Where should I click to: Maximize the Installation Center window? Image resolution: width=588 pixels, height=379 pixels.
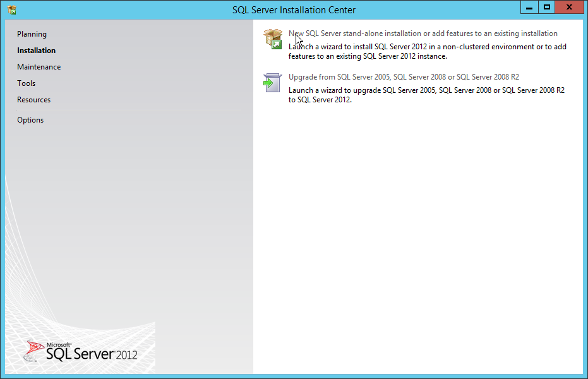tap(547, 8)
